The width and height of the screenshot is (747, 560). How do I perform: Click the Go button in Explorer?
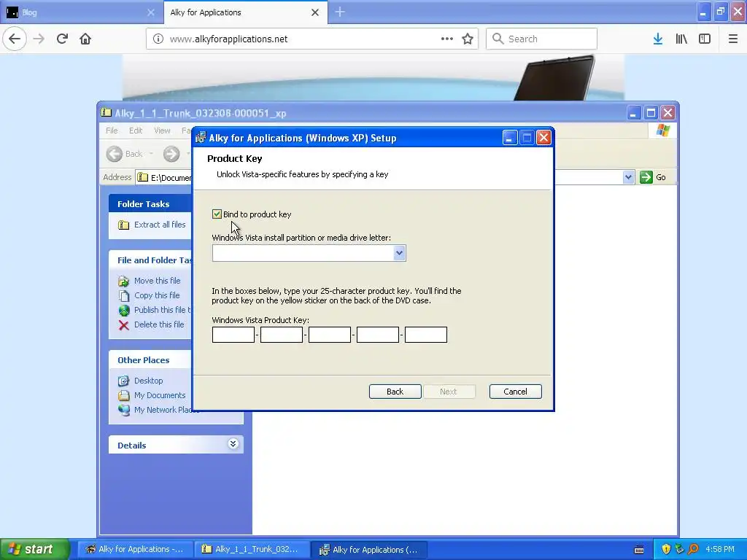tap(653, 178)
